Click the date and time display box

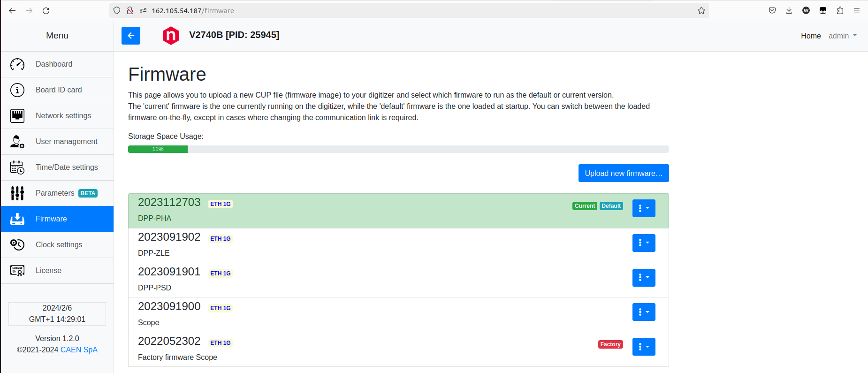point(57,313)
